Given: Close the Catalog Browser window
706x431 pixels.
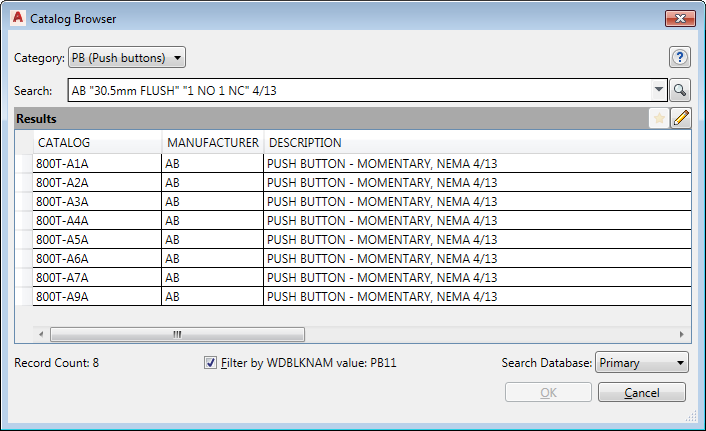Looking at the screenshot, I should (x=680, y=18).
